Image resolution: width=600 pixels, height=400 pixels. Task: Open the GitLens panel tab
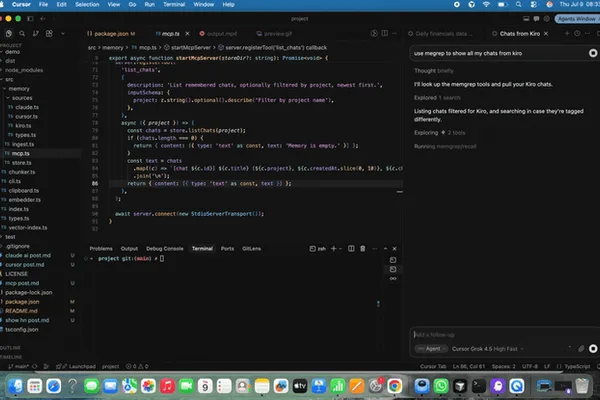[x=251, y=248]
